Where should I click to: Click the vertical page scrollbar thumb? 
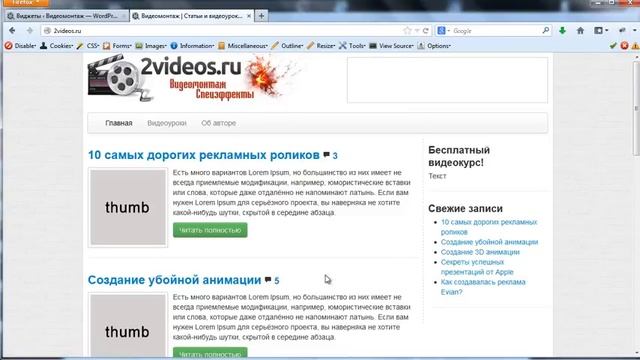(636, 108)
